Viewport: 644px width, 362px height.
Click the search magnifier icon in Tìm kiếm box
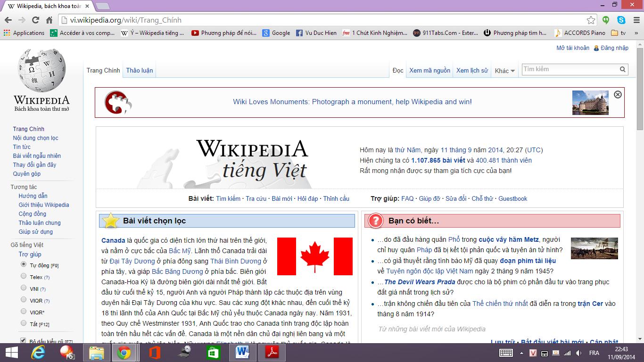point(623,69)
